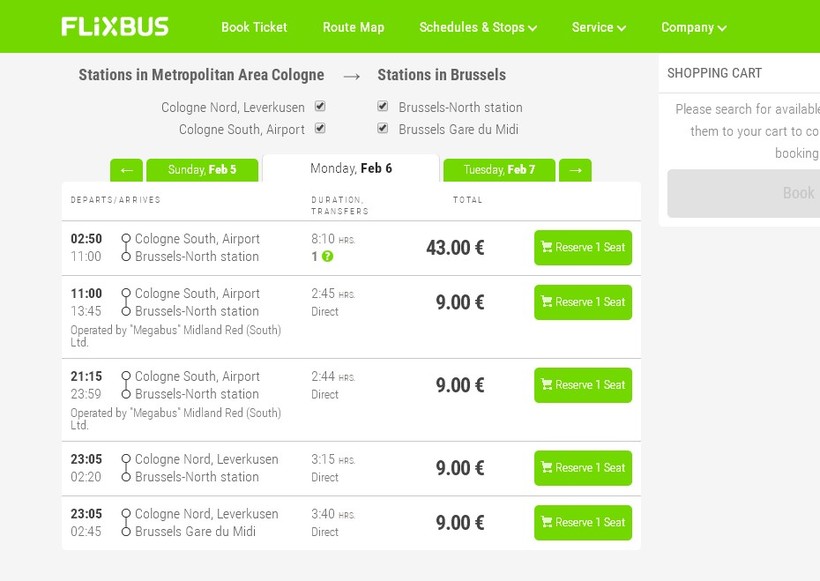Uncheck Cologne South, Airport station
Viewport: 820px width, 581px height.
(x=320, y=128)
